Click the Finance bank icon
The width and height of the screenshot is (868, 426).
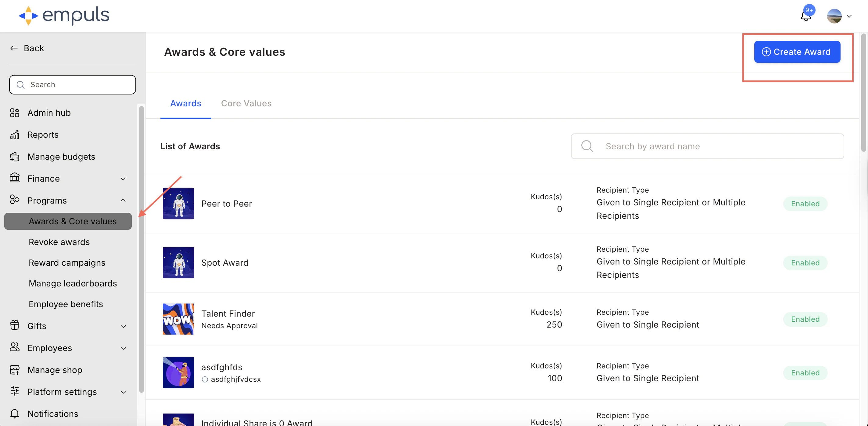point(15,177)
